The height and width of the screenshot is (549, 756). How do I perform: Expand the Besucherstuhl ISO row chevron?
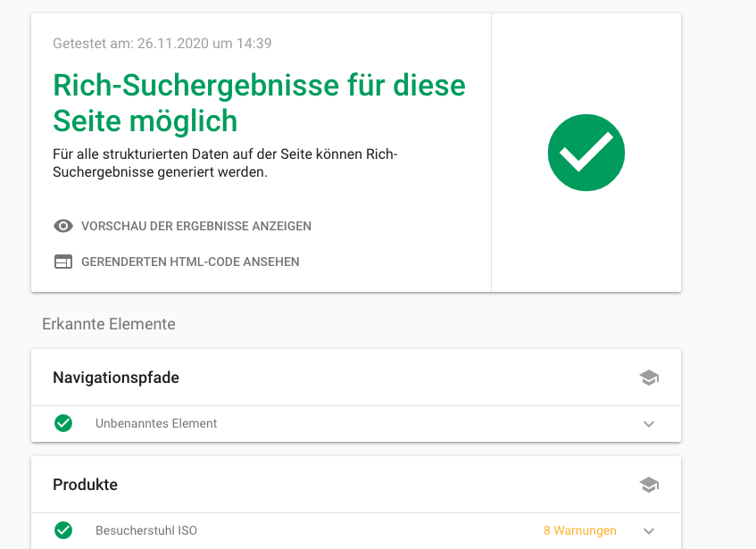(649, 531)
